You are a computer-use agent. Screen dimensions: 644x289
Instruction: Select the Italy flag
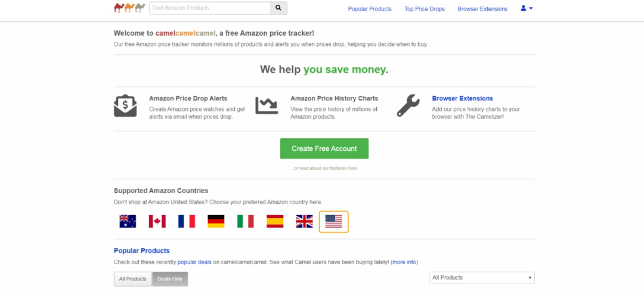pyautogui.click(x=245, y=222)
